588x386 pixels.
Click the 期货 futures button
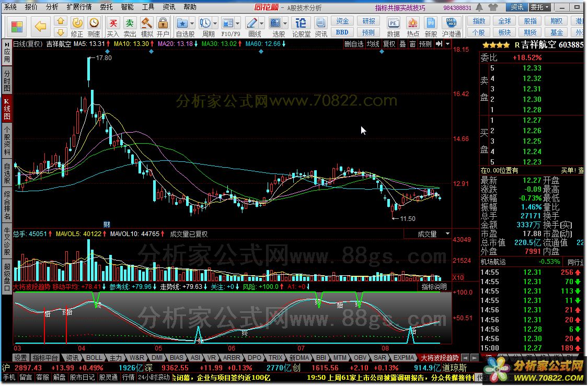pos(531,32)
